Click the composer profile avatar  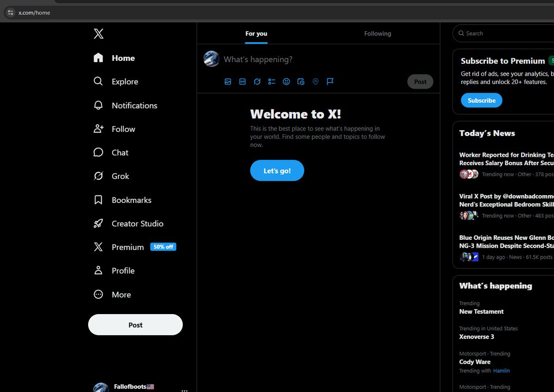pos(211,59)
